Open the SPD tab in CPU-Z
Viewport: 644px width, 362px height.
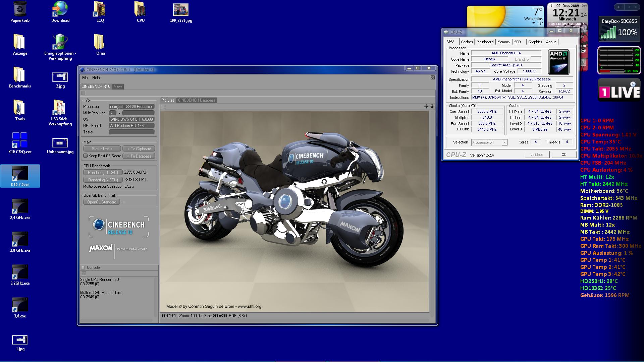[x=518, y=42]
